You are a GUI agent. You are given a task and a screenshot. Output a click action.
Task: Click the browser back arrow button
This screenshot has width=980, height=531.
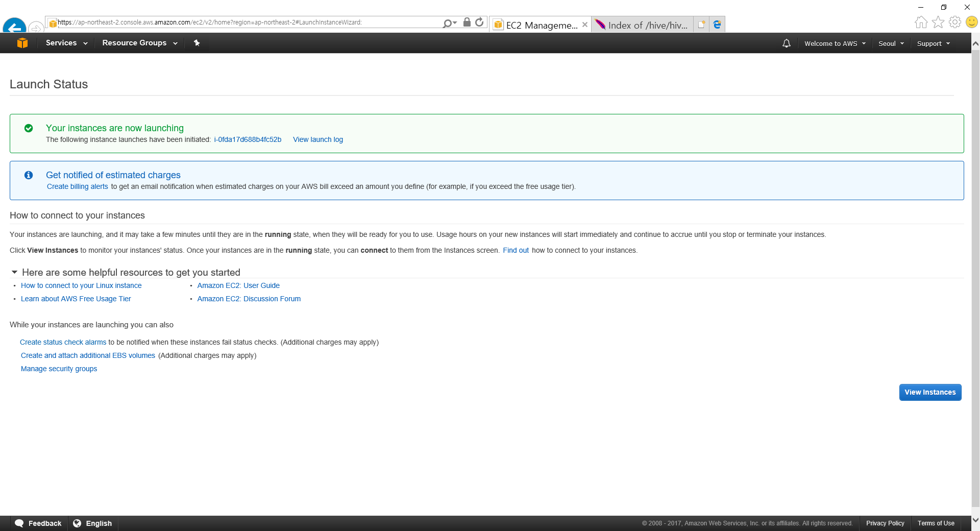(x=14, y=26)
